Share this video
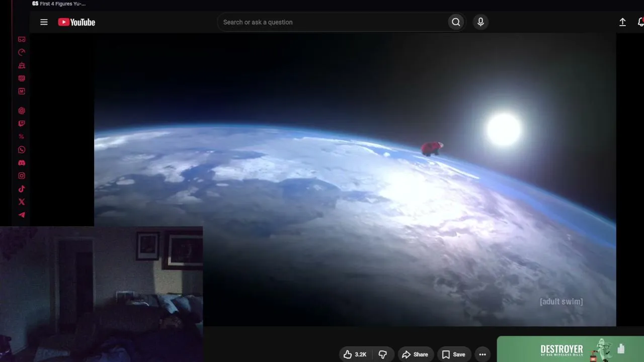Image resolution: width=644 pixels, height=362 pixels. [416, 354]
